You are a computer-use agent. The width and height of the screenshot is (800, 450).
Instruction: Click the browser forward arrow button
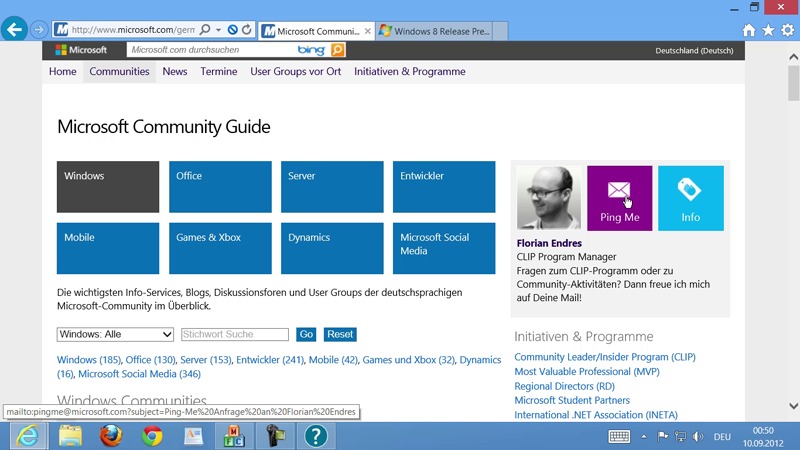(39, 30)
